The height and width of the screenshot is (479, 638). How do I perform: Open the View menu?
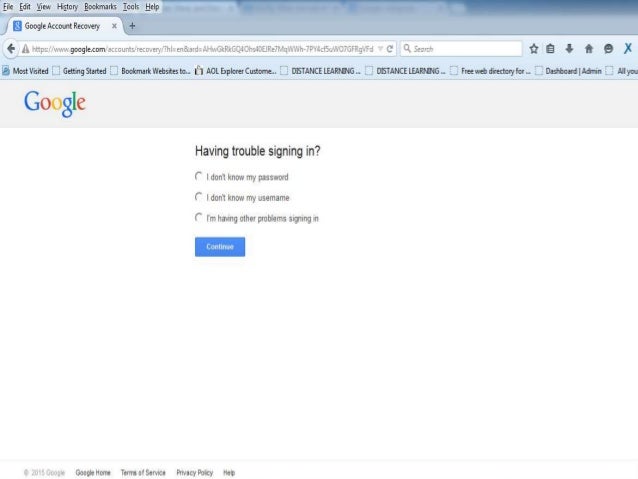coord(44,7)
